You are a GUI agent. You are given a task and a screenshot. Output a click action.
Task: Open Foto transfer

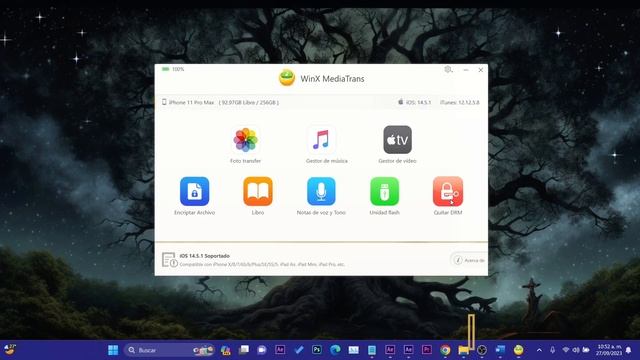pyautogui.click(x=245, y=140)
